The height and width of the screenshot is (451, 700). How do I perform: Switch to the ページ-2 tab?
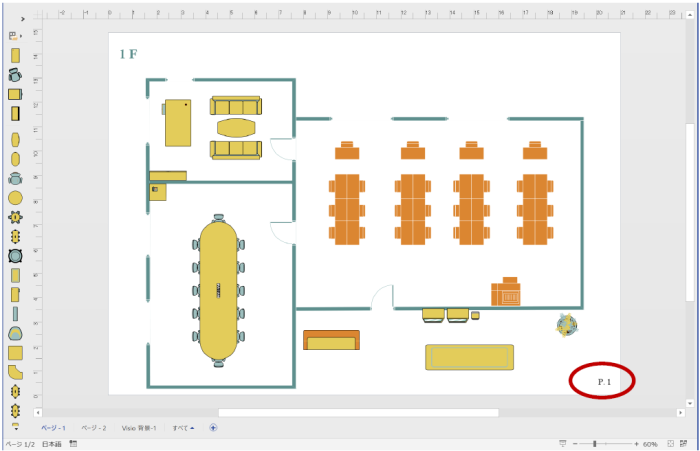[x=94, y=427]
